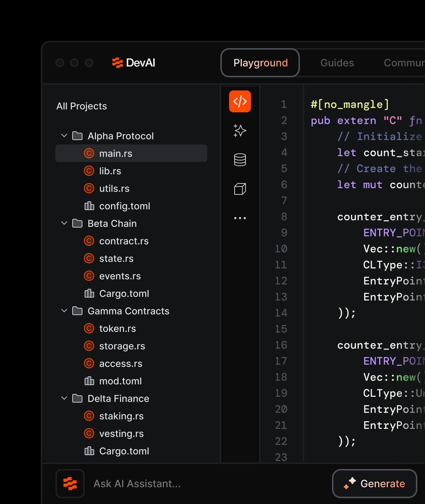Open the staking.rs file name

pos(121,416)
